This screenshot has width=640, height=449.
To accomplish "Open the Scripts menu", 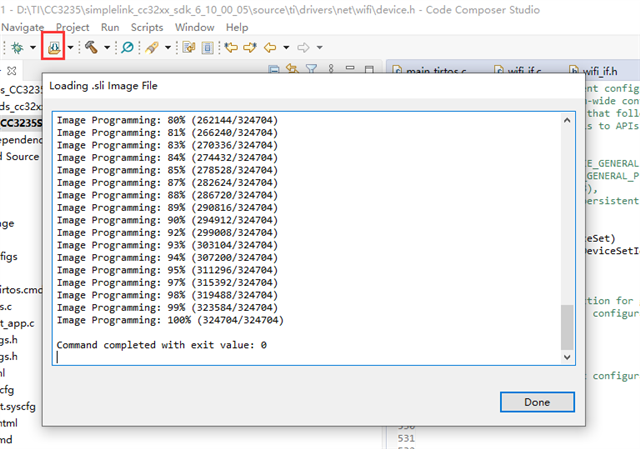I will click(147, 27).
